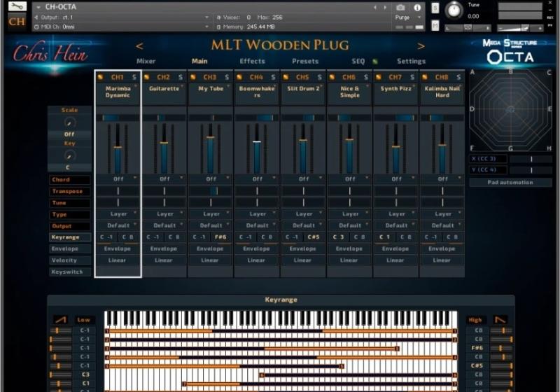Open the instrument info icon
This screenshot has width=560, height=392.
tap(418, 7)
